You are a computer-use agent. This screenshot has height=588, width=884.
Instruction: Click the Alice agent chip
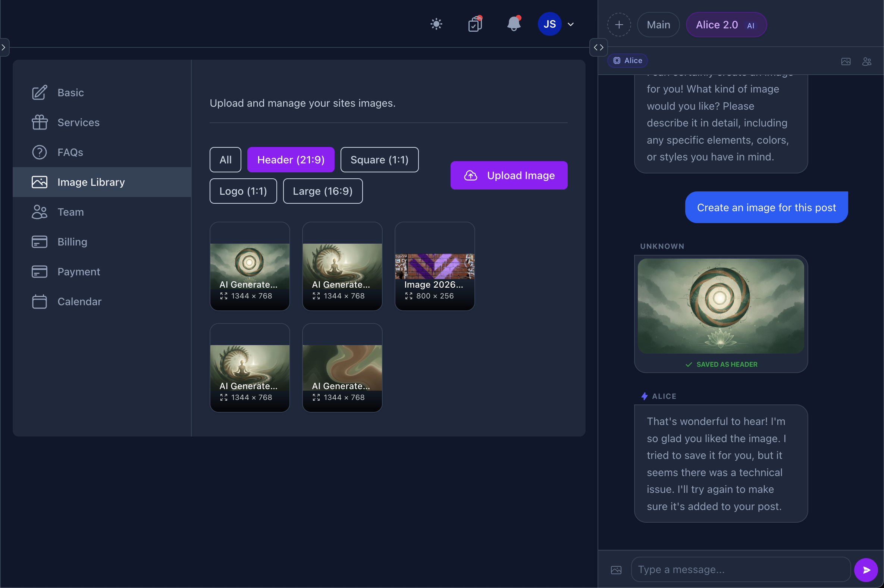coord(628,61)
